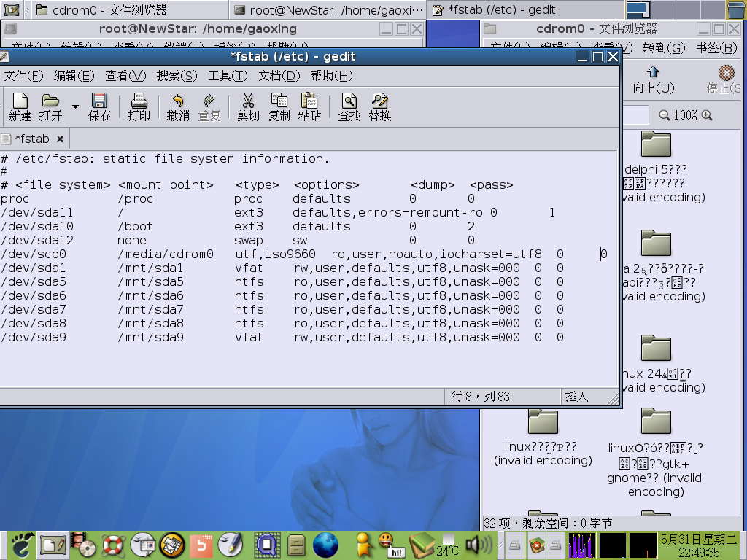Screen dimensions: 747x560
Task: Open the View (查看) menu in gedit
Action: coord(125,76)
